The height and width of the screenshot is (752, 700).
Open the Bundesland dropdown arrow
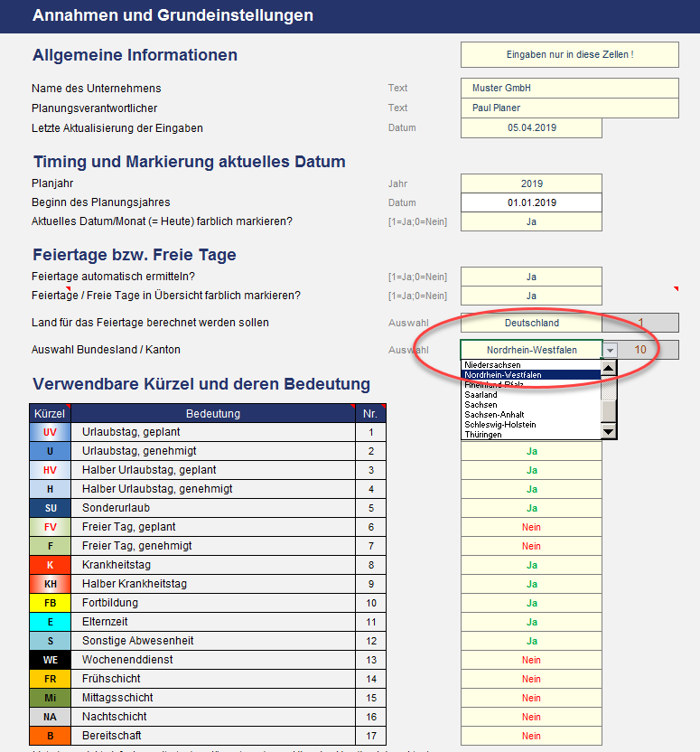611,350
